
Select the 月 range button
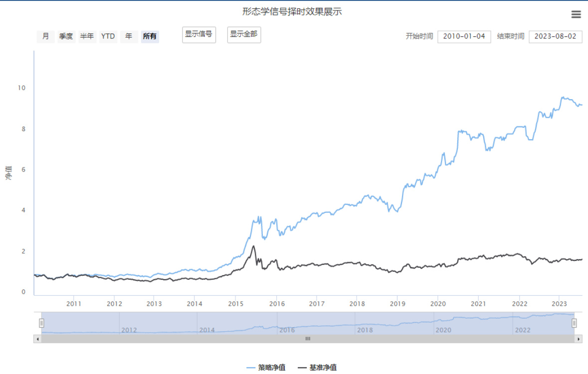pos(45,36)
